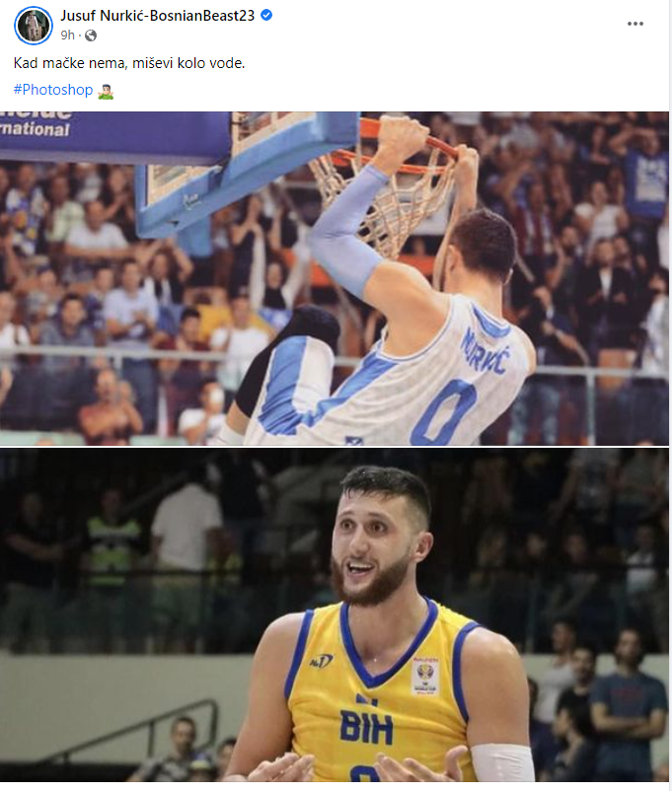Screen dimensions: 672x791
Task: Click the white wristband in bottom photo
Action: pyautogui.click(x=502, y=762)
